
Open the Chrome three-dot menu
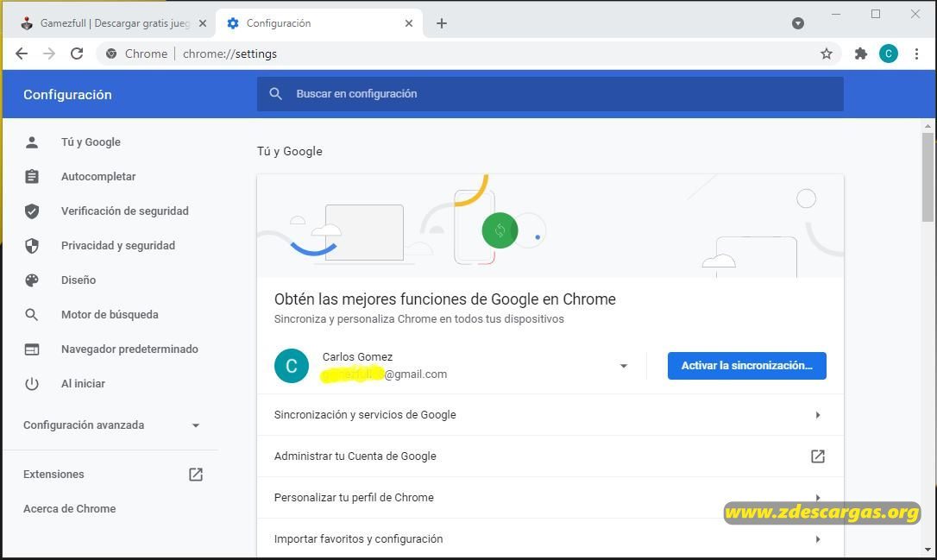(x=916, y=53)
